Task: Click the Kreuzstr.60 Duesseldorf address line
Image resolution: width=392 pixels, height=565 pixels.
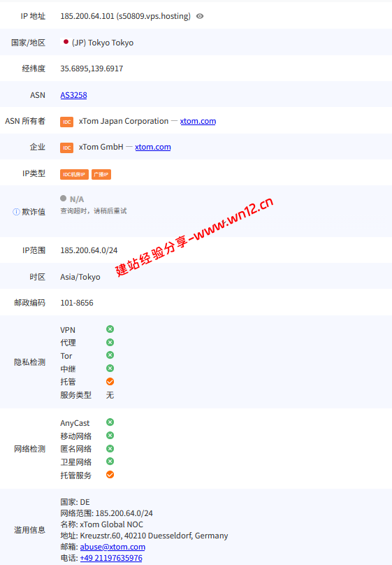Action: [144, 536]
